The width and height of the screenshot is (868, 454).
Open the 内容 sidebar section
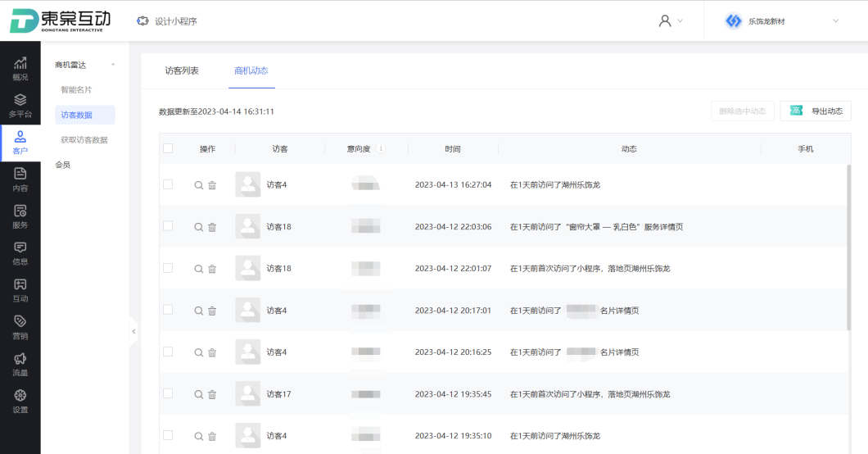20,180
